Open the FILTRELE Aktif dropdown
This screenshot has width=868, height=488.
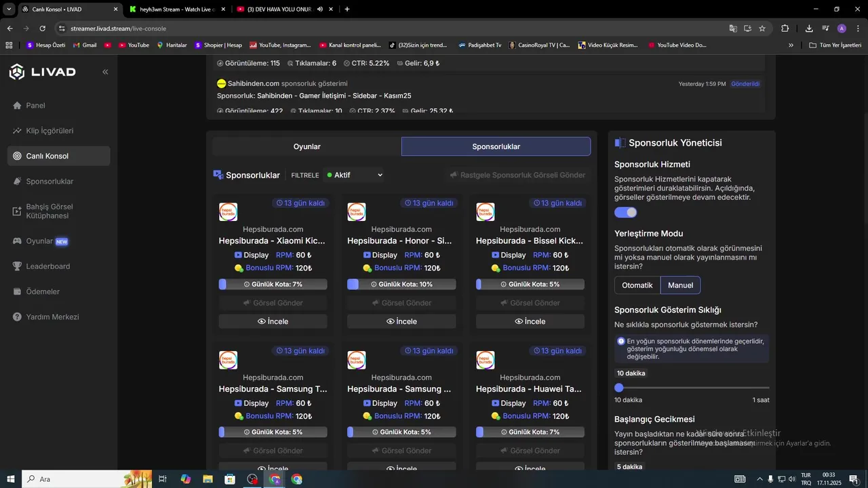[354, 175]
